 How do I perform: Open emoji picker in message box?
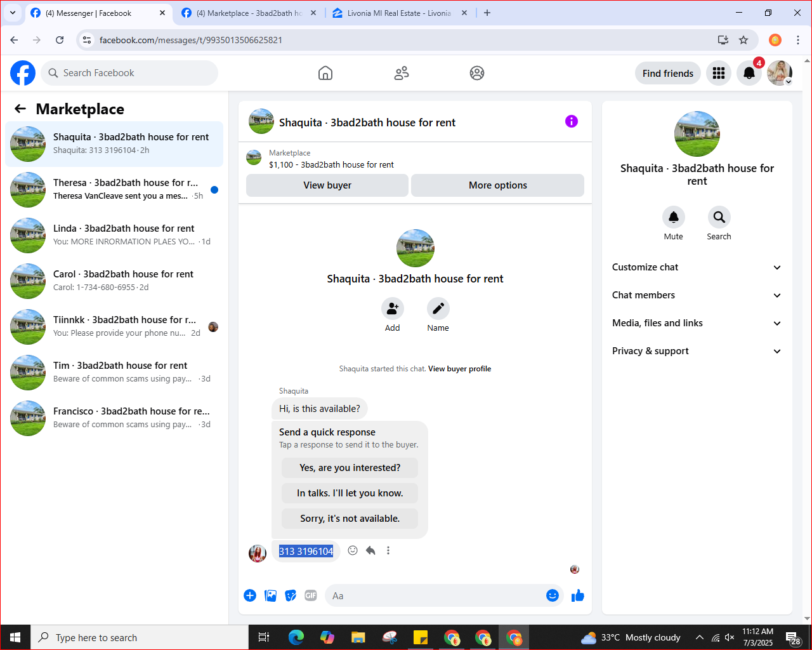(x=553, y=595)
